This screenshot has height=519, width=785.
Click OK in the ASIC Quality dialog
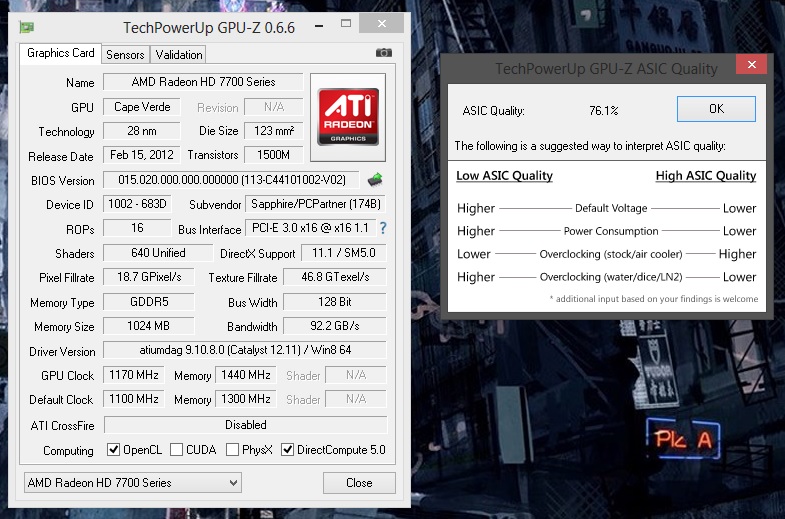tap(716, 109)
